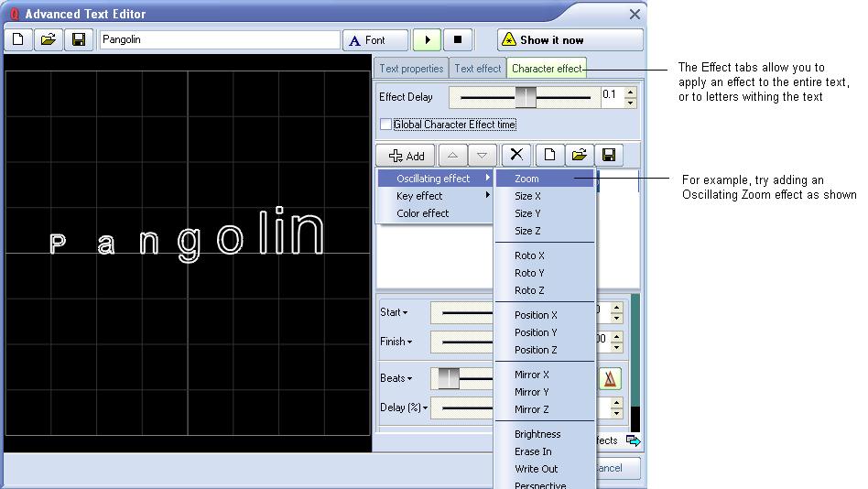Screen dimensions: 868x489
Task: Delete effect with the X icon
Action: coord(516,156)
